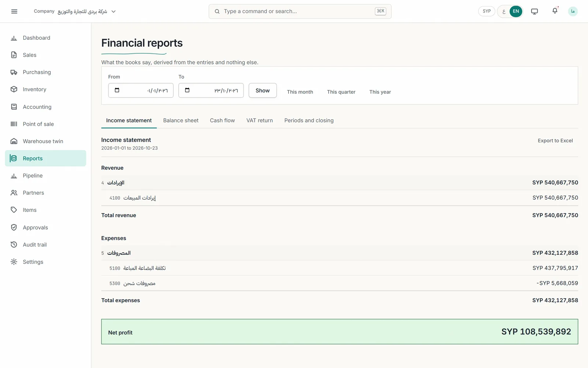The image size is (588, 368).
Task: Click account row 5300 مصروفات شحن
Action: [340, 283]
